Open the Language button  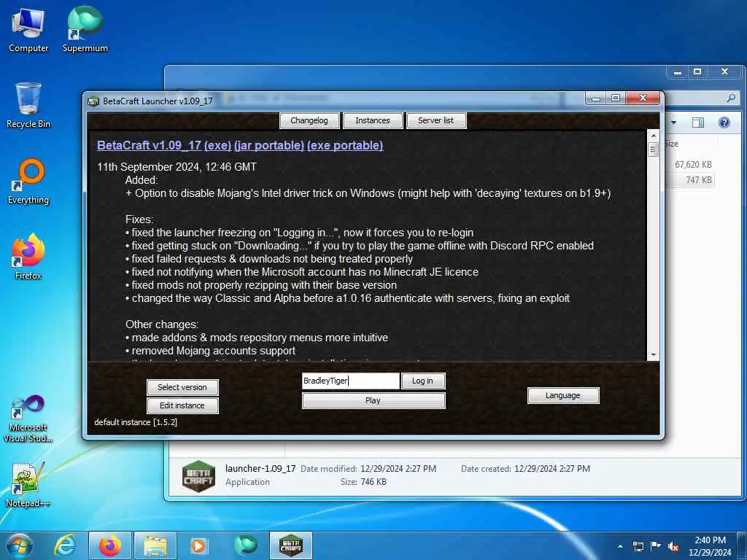(x=563, y=395)
